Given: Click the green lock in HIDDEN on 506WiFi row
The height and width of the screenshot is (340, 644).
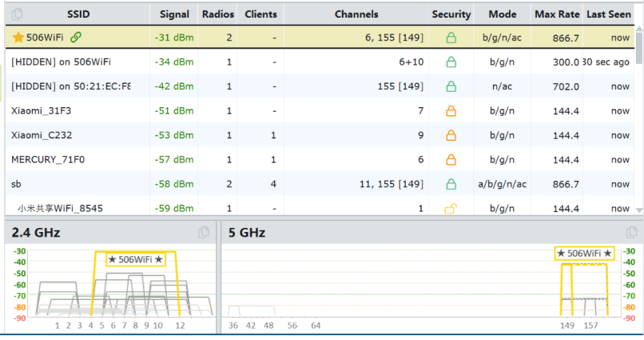Looking at the screenshot, I should click(451, 62).
